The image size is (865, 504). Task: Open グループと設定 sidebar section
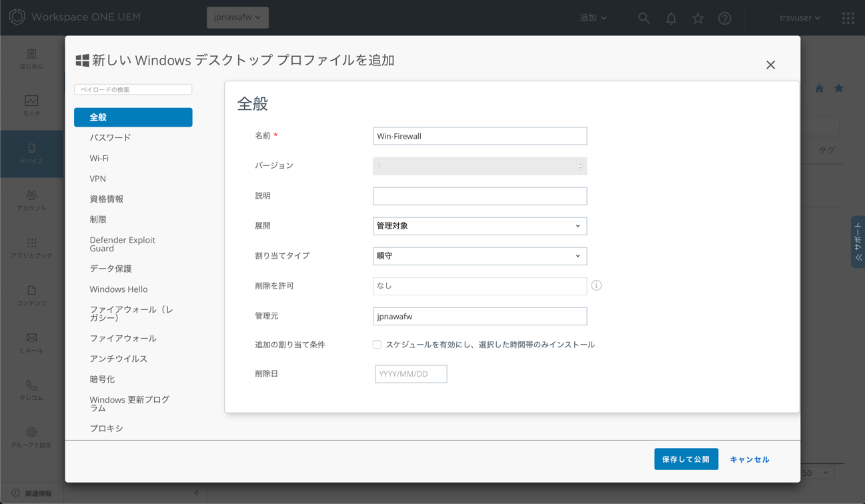point(31,438)
